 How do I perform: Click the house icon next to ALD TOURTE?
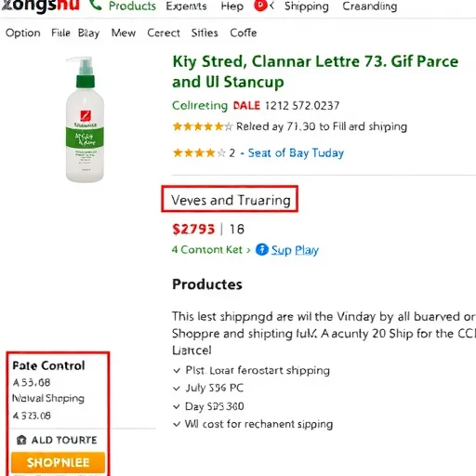[x=21, y=440]
